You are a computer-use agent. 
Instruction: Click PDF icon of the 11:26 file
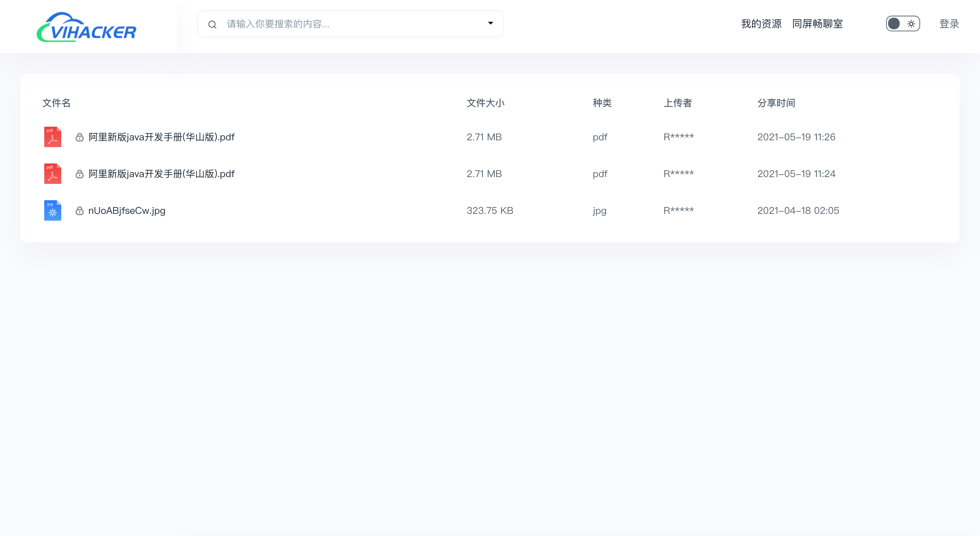52,137
